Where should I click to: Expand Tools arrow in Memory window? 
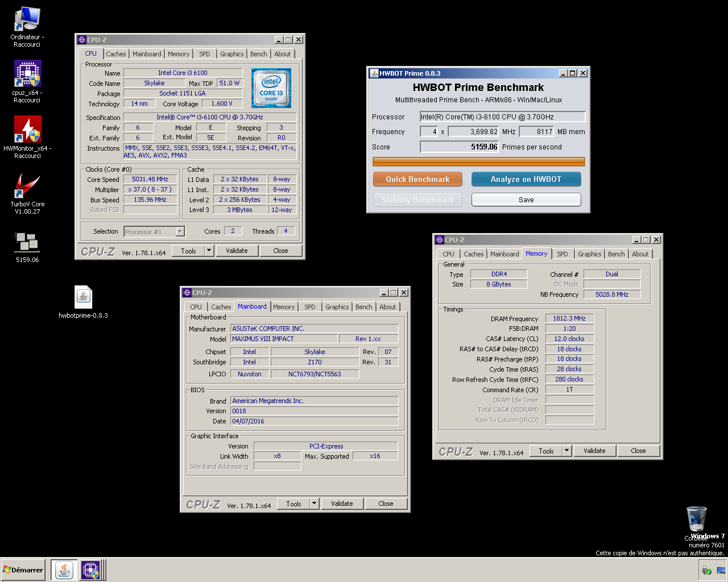click(x=566, y=451)
